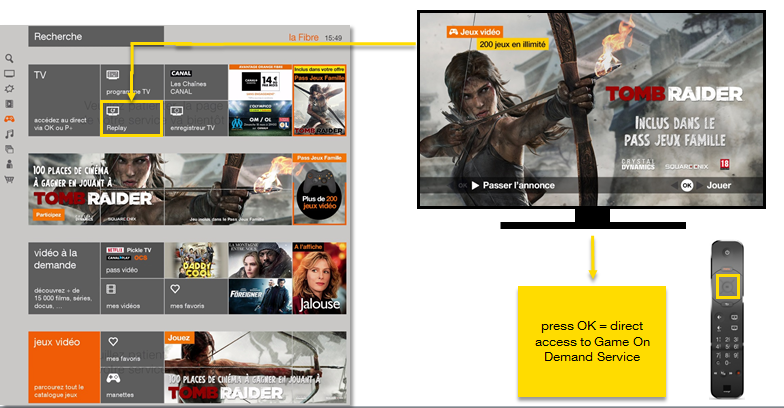Select the orange gamepad sidebar icon
The image size is (784, 408).
pyautogui.click(x=9, y=119)
